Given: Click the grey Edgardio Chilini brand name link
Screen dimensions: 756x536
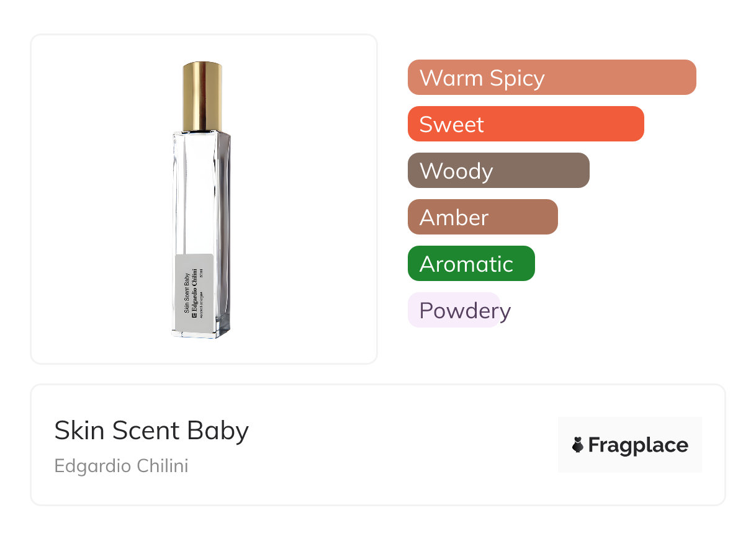Looking at the screenshot, I should click(121, 466).
